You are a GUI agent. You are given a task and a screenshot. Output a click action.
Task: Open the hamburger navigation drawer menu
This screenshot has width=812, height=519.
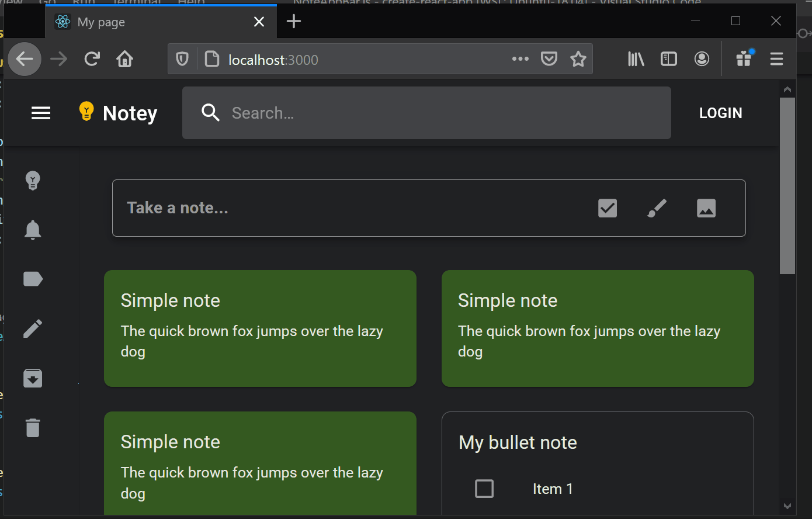[x=41, y=113]
